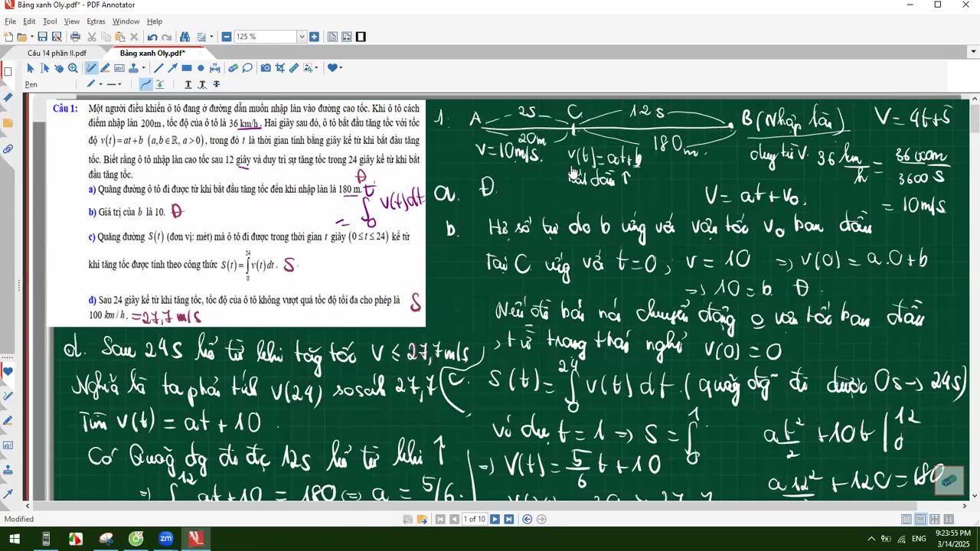
Task: Open the Tool menu
Action: [x=50, y=21]
